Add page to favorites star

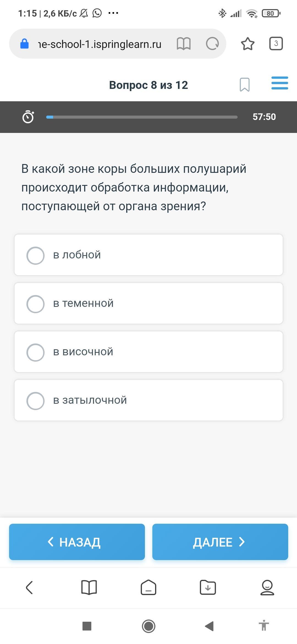tap(248, 44)
